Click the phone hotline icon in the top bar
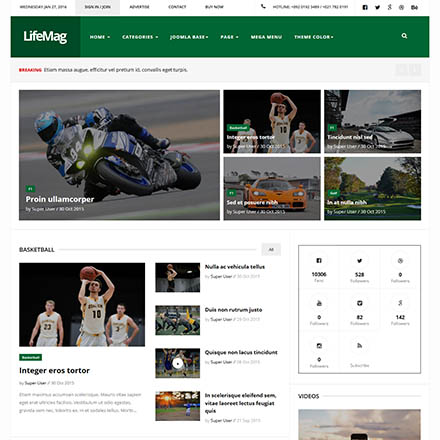The width and height of the screenshot is (440, 440). (263, 6)
